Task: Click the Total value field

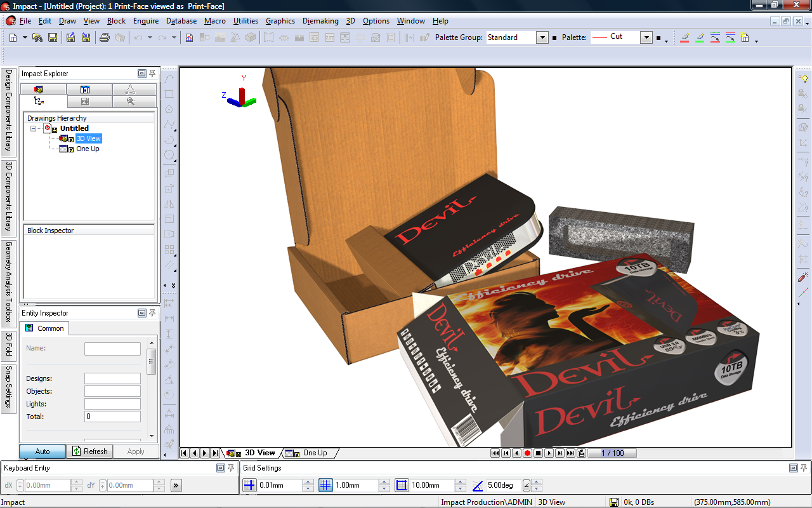Action: [112, 417]
